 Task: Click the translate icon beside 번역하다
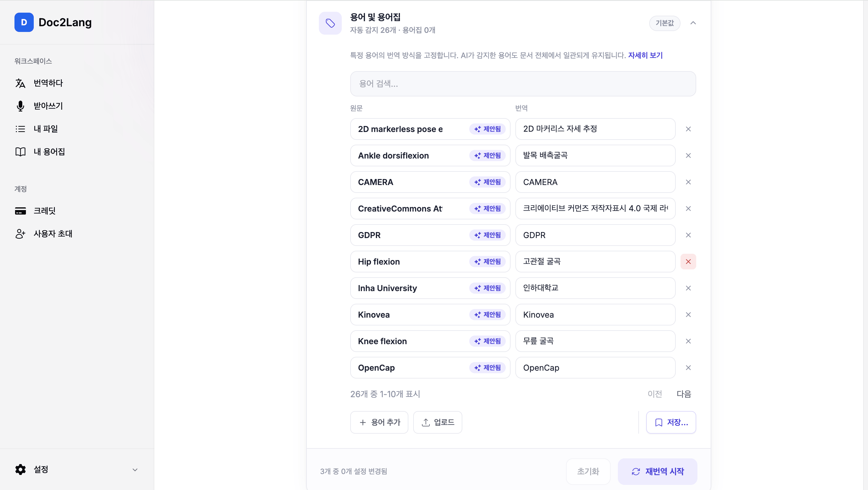20,83
